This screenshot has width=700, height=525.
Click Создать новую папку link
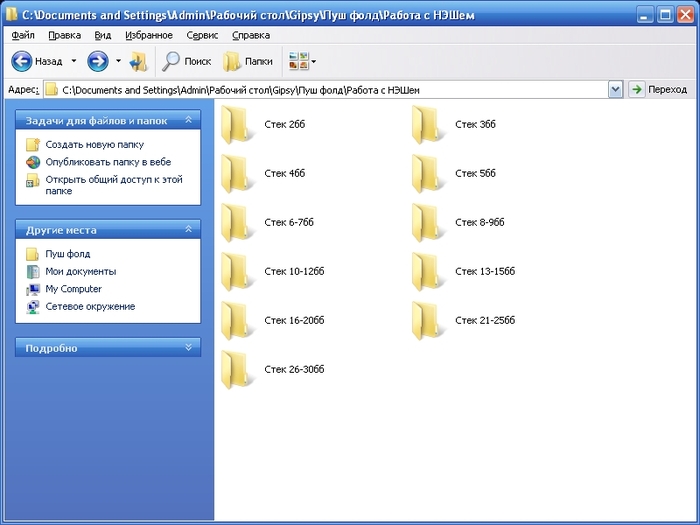pyautogui.click(x=95, y=145)
